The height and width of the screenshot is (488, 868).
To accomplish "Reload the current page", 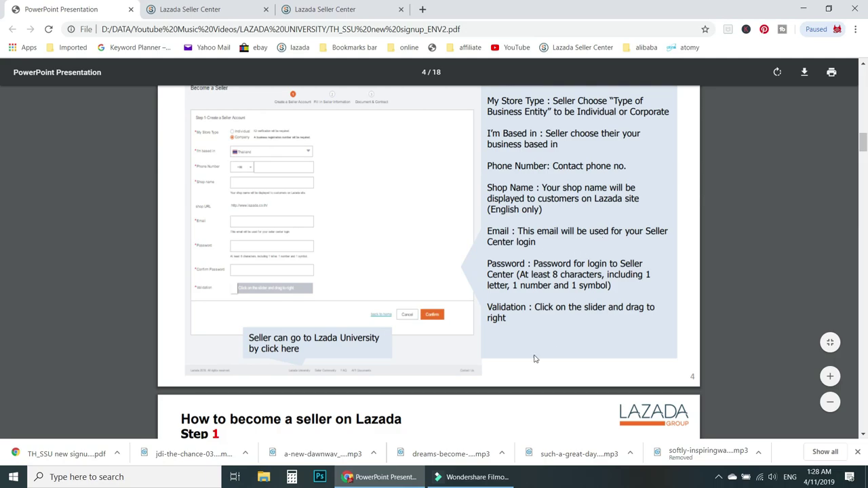I will (x=48, y=29).
